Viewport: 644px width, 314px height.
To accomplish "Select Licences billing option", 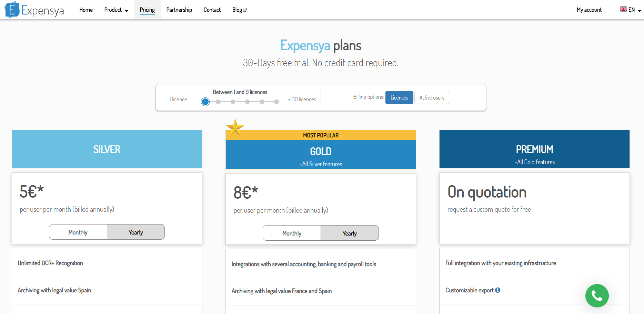I will pyautogui.click(x=399, y=97).
